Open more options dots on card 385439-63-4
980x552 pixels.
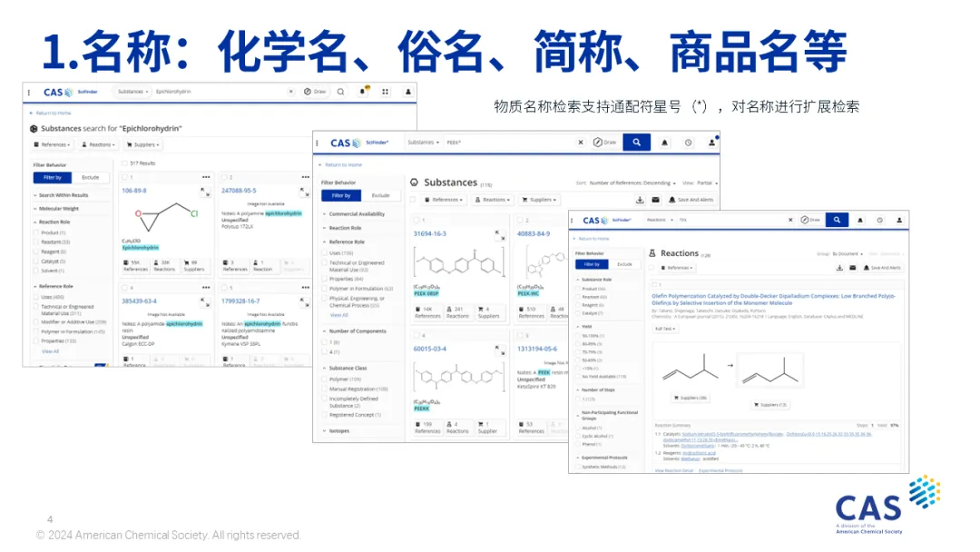(x=206, y=288)
